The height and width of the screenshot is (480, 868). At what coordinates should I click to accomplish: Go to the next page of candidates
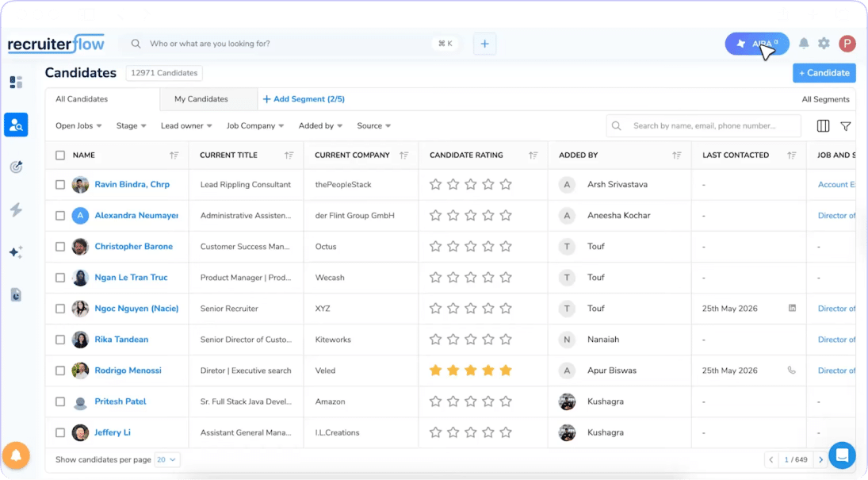(x=821, y=459)
